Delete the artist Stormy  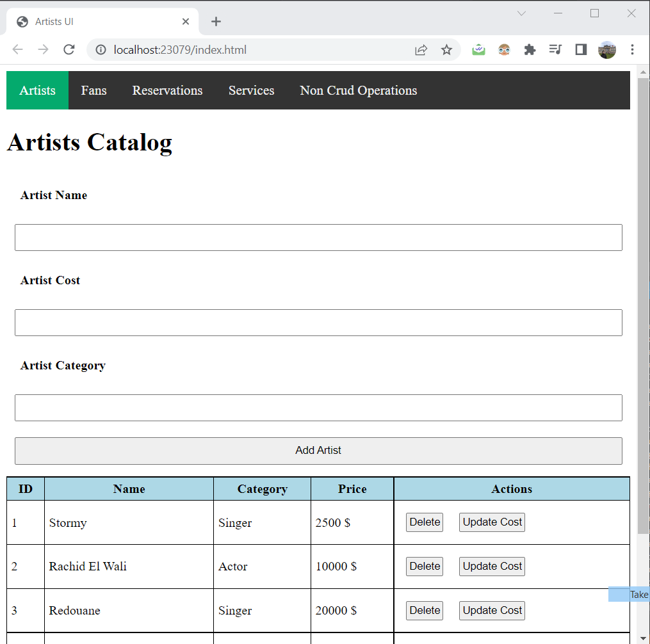pyautogui.click(x=424, y=522)
